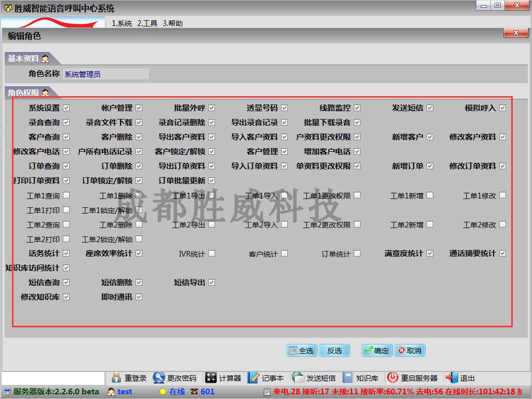Uncheck the 系统设置 permission checkbox
The height and width of the screenshot is (399, 532).
[x=66, y=108]
